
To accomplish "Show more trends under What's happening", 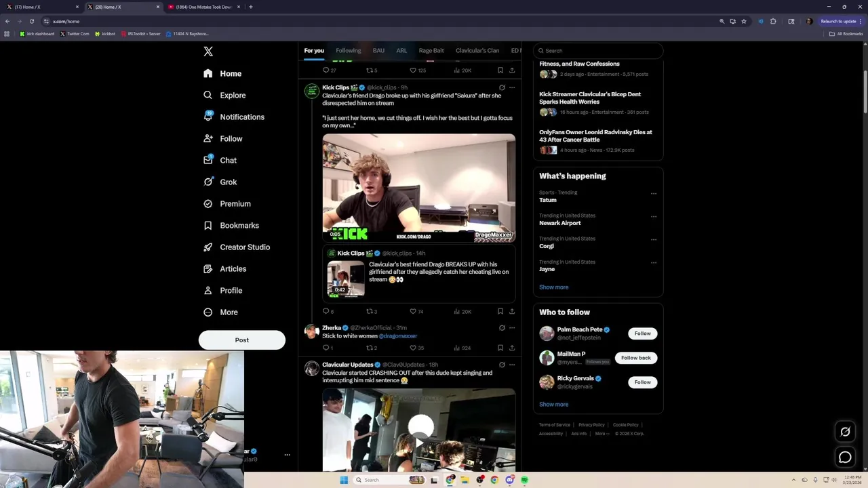I will [553, 287].
